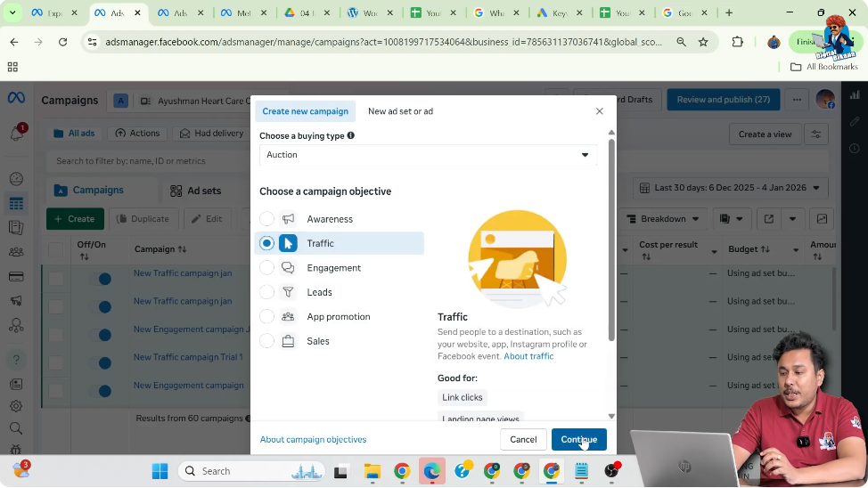Open the Ad sets tab
868x488 pixels.
[195, 191]
